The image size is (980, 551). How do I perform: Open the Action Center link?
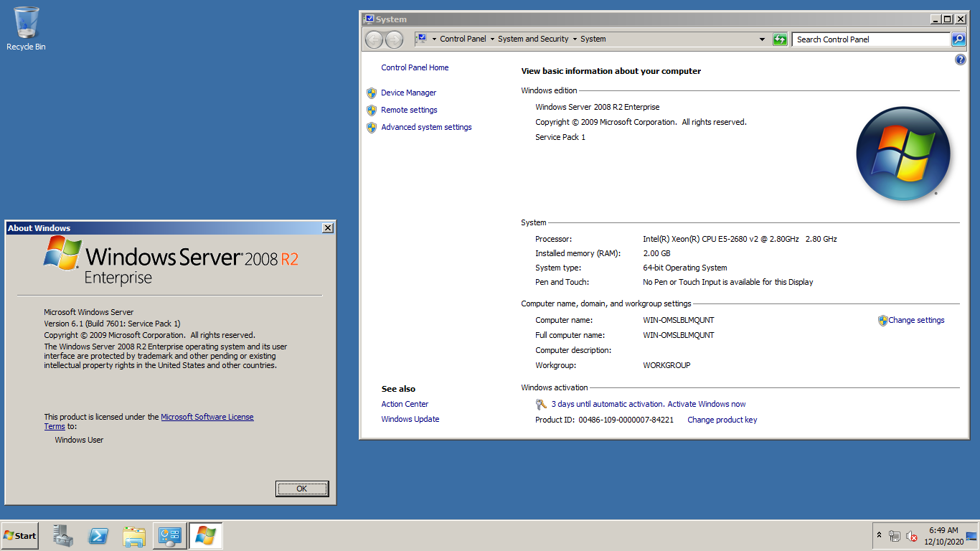coord(405,405)
